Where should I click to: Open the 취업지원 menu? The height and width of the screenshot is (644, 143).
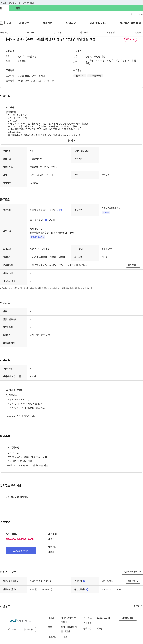47,23
